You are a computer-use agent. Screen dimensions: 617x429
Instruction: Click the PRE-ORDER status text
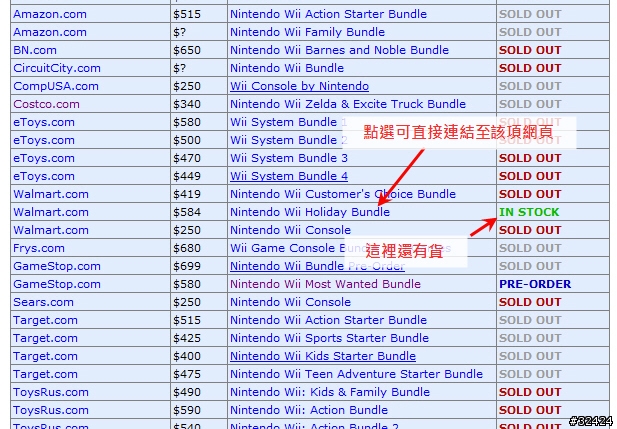pos(535,284)
